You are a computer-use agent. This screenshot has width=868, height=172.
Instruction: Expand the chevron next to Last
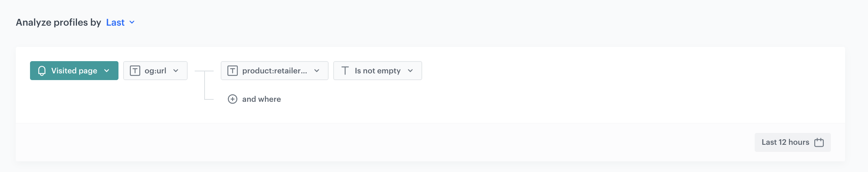(132, 22)
